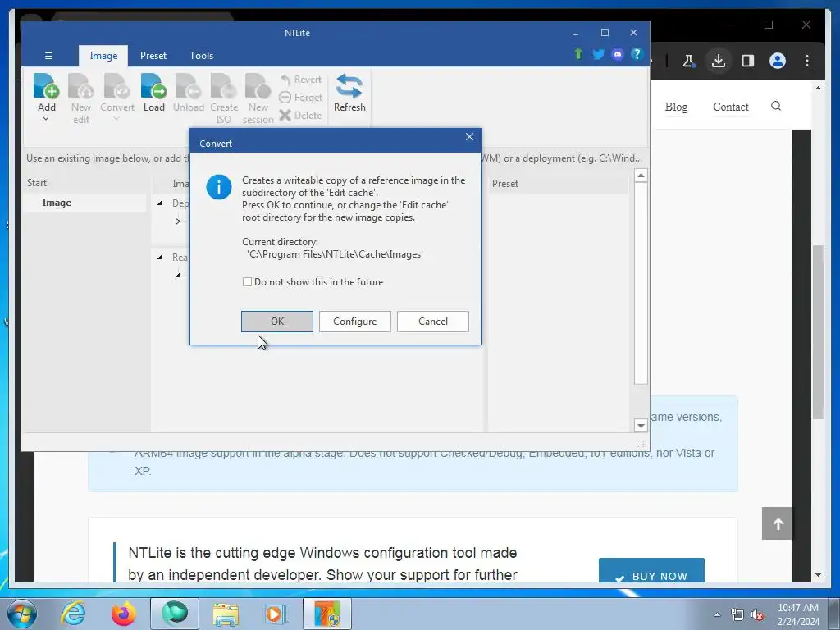Screen dimensions: 840x630
Task: Click the Add image icon in NTLite
Action: [x=47, y=87]
